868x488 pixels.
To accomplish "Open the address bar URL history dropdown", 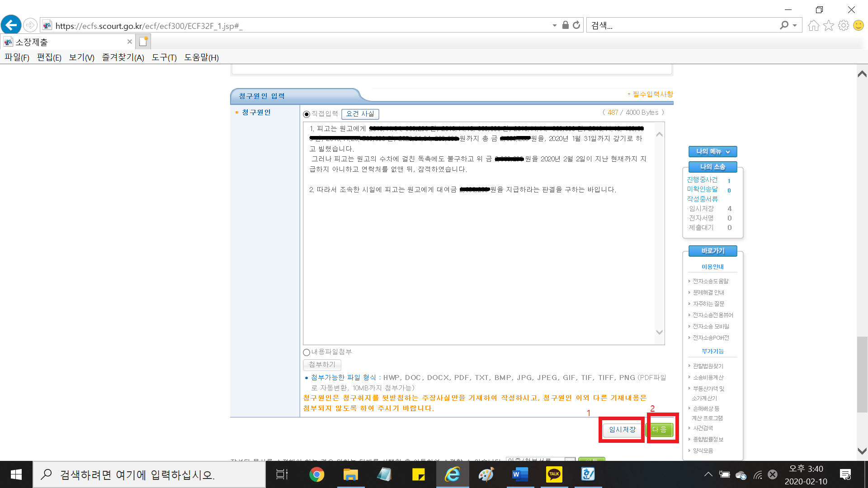I will [x=554, y=26].
